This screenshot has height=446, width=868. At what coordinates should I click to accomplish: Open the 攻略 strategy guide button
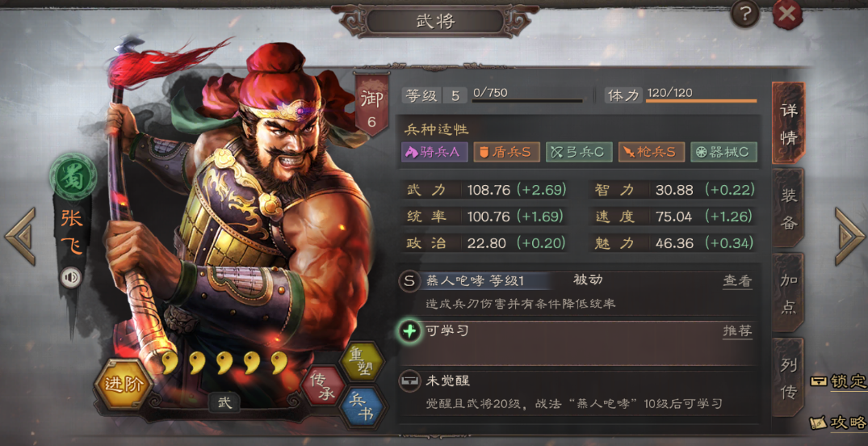[839, 423]
